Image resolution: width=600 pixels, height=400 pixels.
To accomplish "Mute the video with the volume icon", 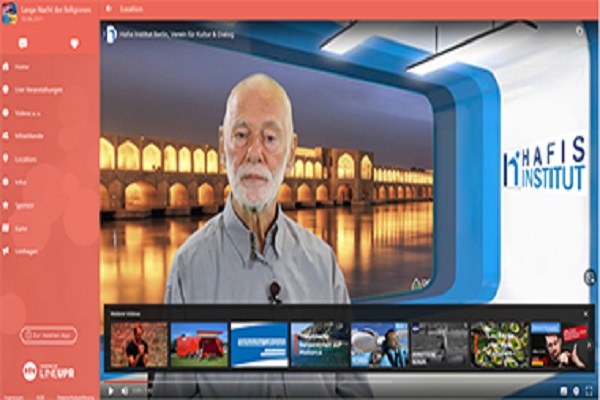I will [127, 390].
